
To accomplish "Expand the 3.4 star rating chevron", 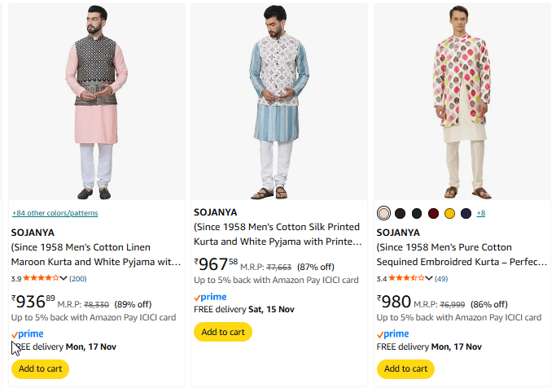I will pyautogui.click(x=429, y=278).
